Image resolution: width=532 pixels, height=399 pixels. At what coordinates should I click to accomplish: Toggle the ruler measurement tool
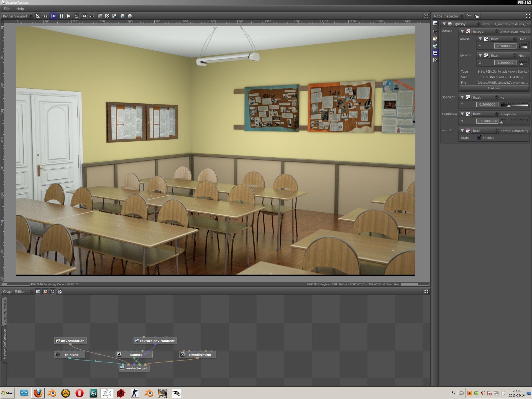click(38, 16)
